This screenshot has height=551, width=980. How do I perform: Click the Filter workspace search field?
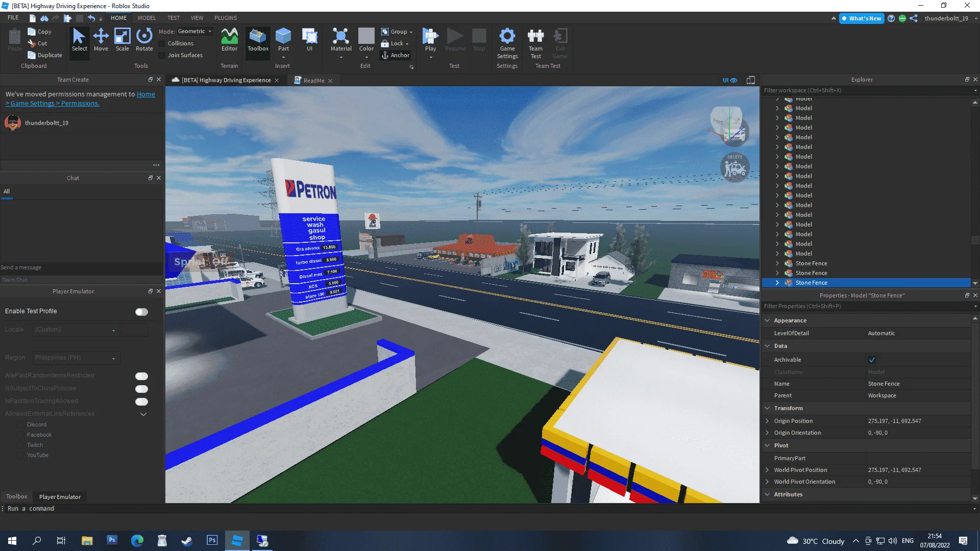868,90
